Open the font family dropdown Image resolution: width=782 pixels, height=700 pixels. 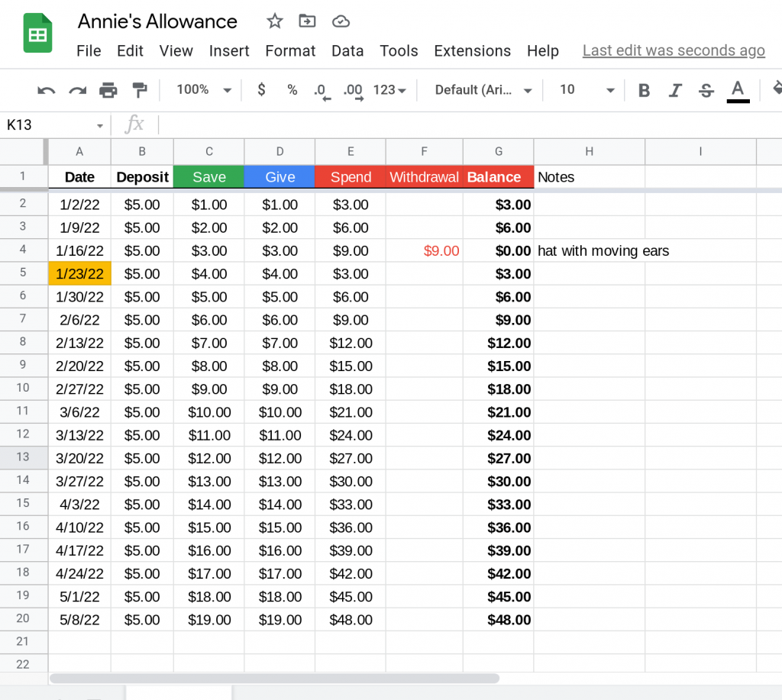(483, 90)
